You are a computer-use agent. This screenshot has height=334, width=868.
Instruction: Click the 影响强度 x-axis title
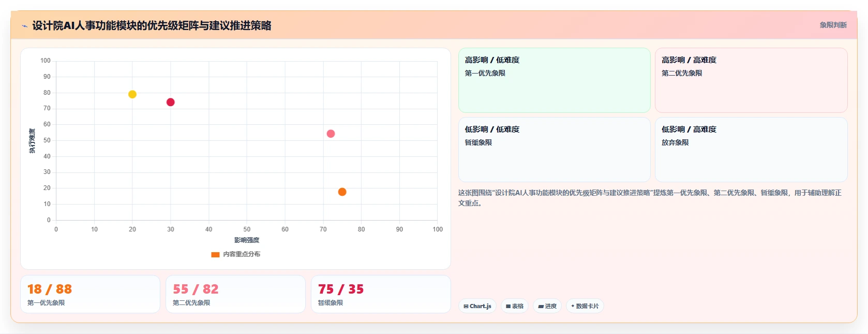pos(247,240)
